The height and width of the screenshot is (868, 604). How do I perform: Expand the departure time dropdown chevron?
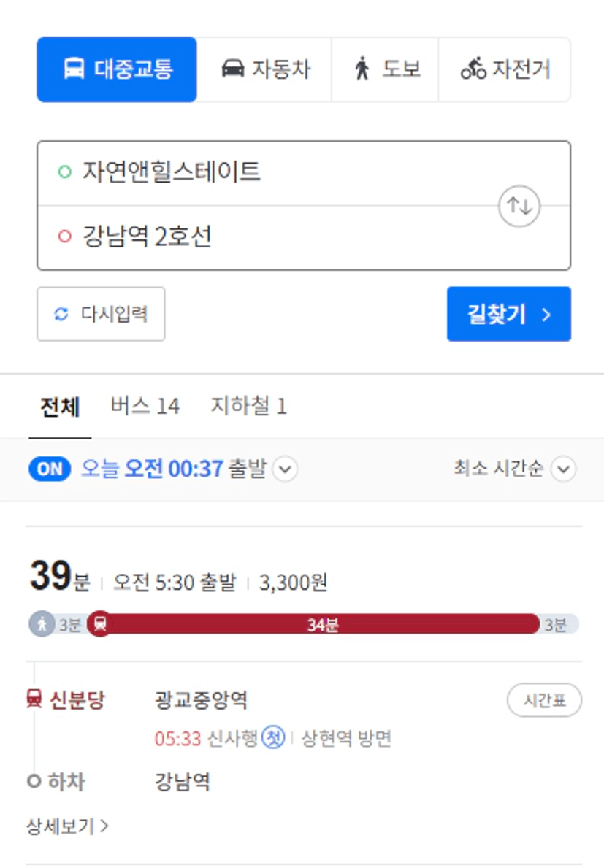pos(285,469)
